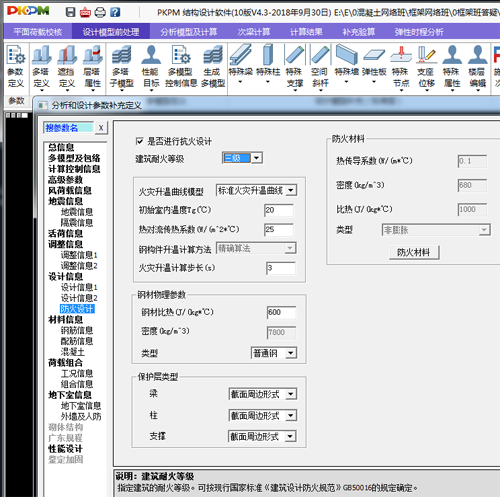500x497 pixels.
Task: Select 高级参数 in tree
Action: [x=65, y=180]
